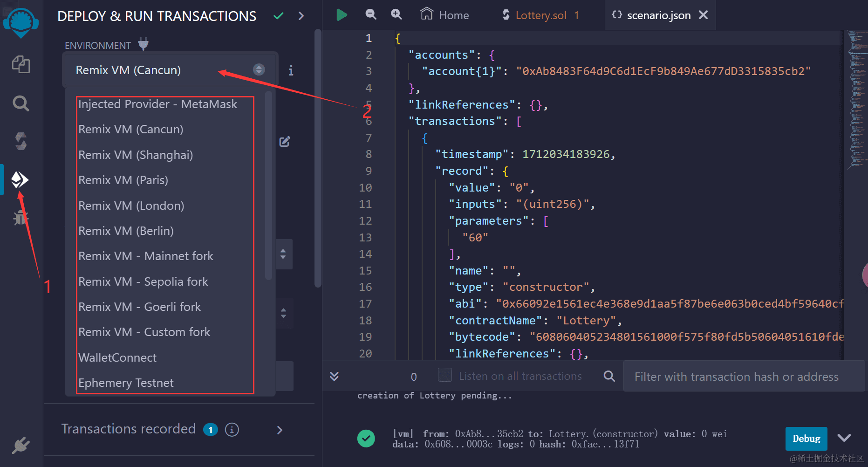
Task: Click the green check mark in panel header
Action: coord(278,16)
